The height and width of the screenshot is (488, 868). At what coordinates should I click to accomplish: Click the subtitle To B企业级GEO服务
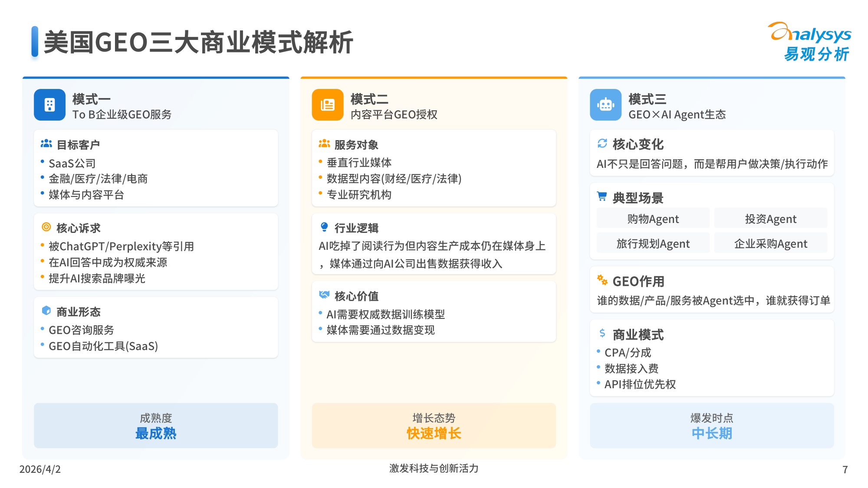coord(122,115)
